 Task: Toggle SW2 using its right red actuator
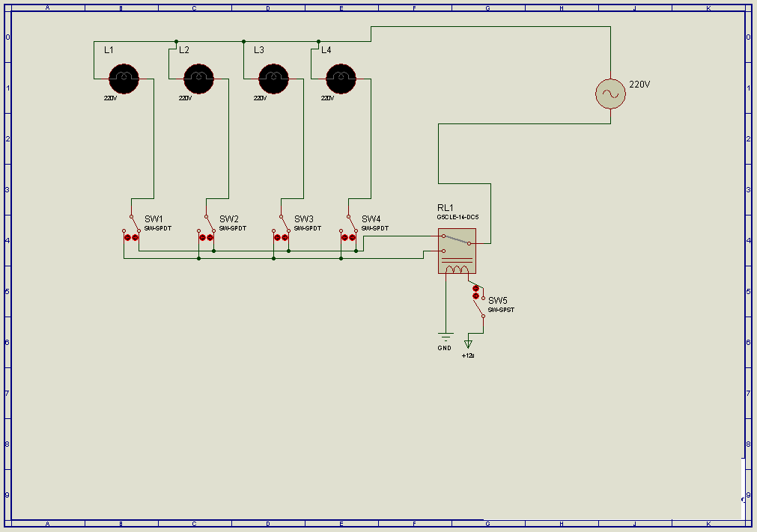pos(210,238)
